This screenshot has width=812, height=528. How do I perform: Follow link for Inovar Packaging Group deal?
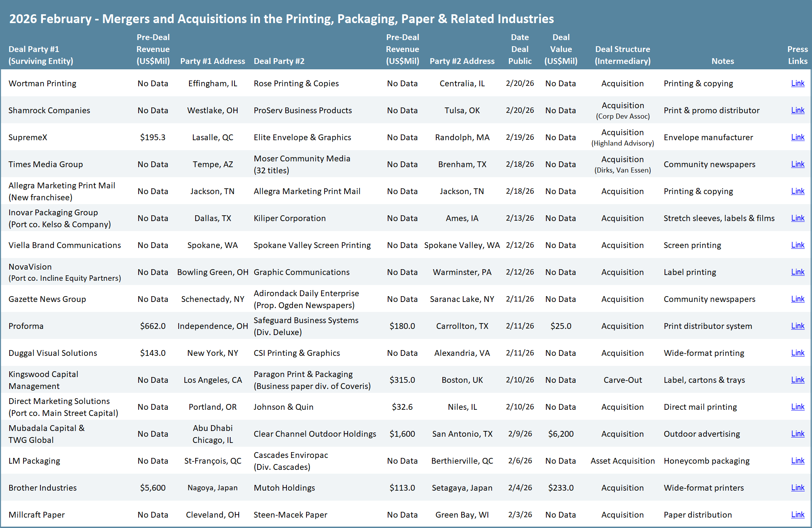pyautogui.click(x=797, y=218)
